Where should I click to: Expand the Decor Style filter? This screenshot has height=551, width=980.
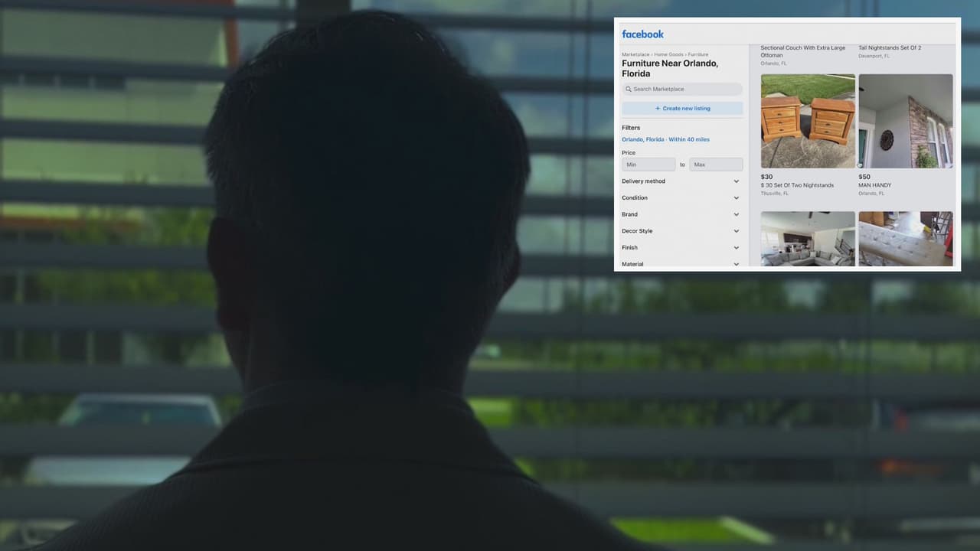coord(681,231)
